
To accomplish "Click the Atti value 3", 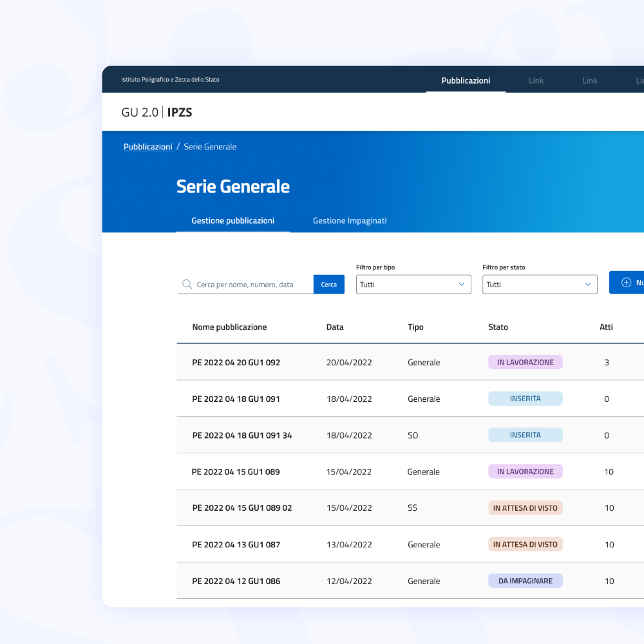I will click(x=607, y=363).
